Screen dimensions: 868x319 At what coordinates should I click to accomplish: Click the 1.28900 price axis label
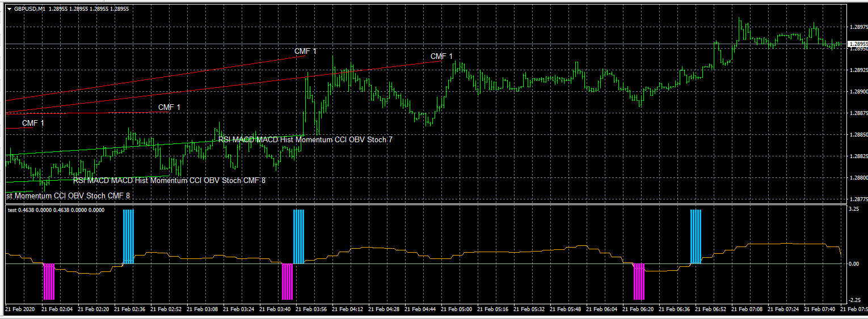click(x=859, y=92)
